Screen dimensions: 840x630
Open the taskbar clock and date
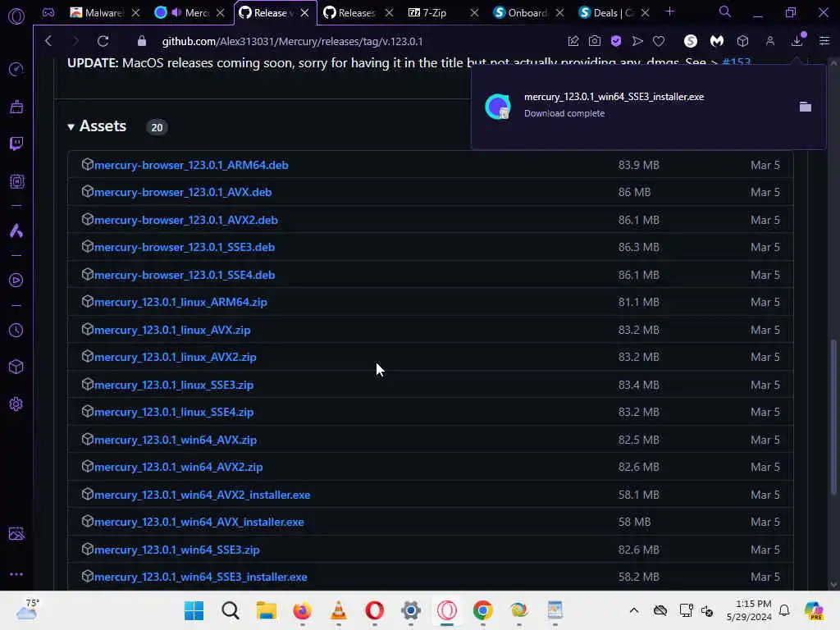click(x=749, y=610)
